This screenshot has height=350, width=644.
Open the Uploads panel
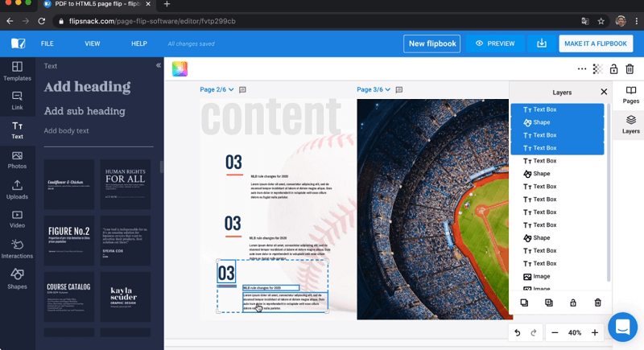coord(17,189)
